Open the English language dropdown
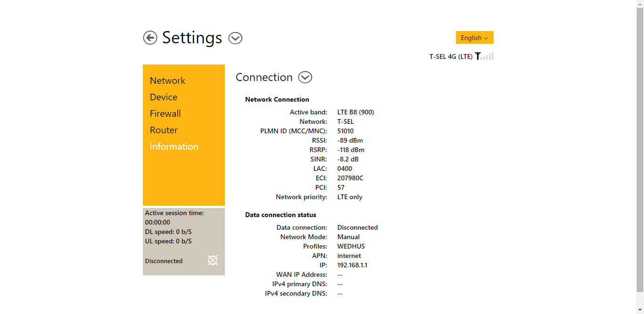The width and height of the screenshot is (644, 314). [x=474, y=38]
